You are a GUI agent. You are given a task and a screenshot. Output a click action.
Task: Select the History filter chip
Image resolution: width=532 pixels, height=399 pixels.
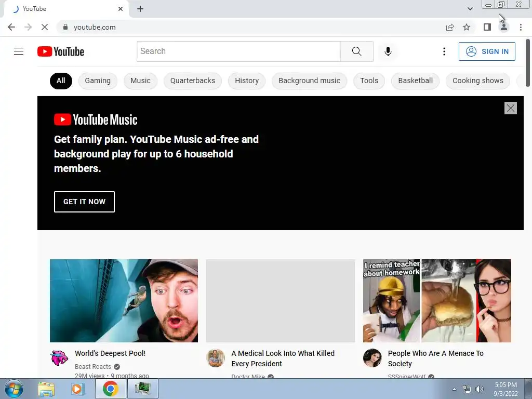tap(247, 81)
